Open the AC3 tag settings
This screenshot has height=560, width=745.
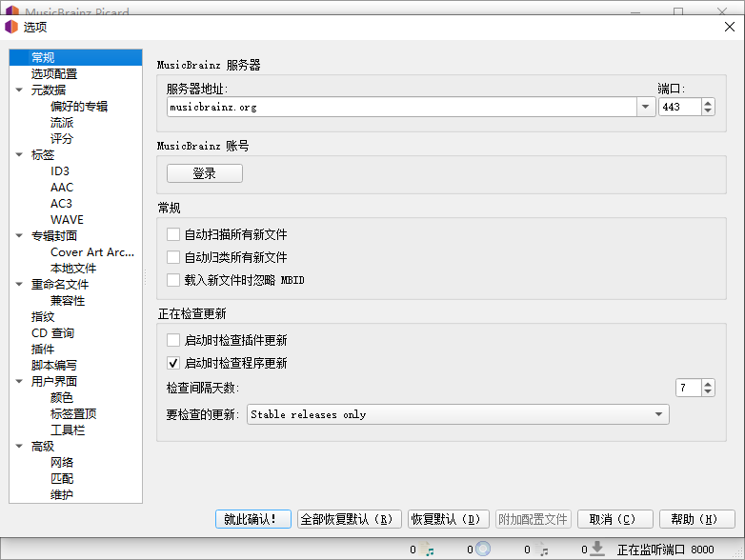tap(61, 203)
